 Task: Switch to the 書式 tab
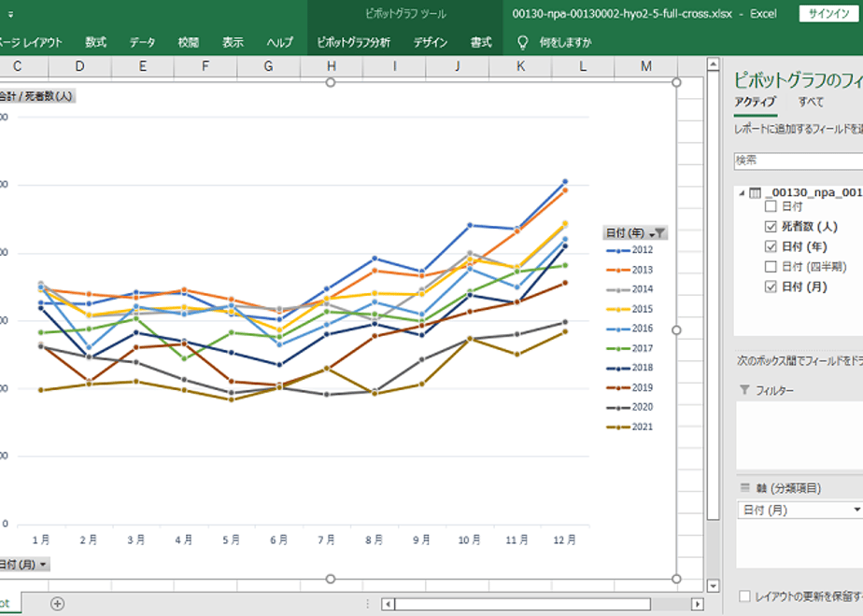click(481, 42)
